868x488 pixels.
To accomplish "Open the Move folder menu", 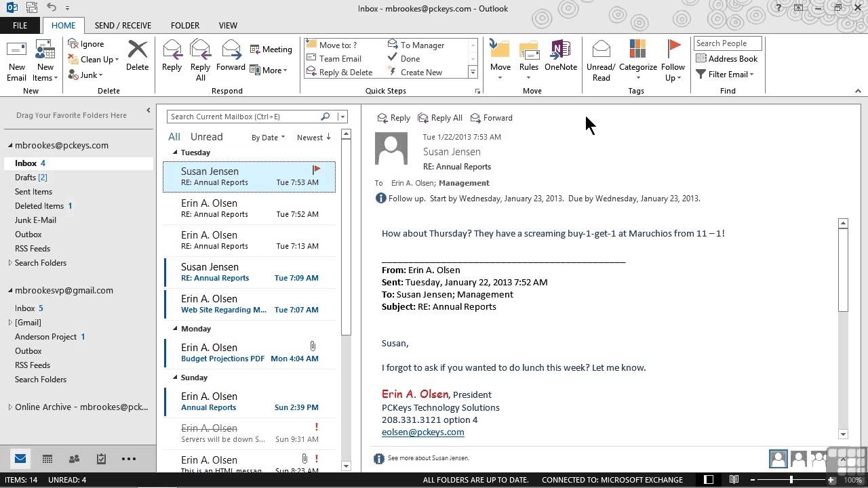I will 500,60.
